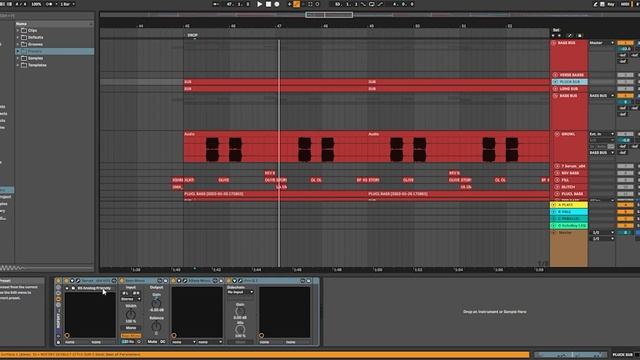This screenshot has width=640, height=360.
Task: Toggle the A PLATE return track activator
Action: 625,205
